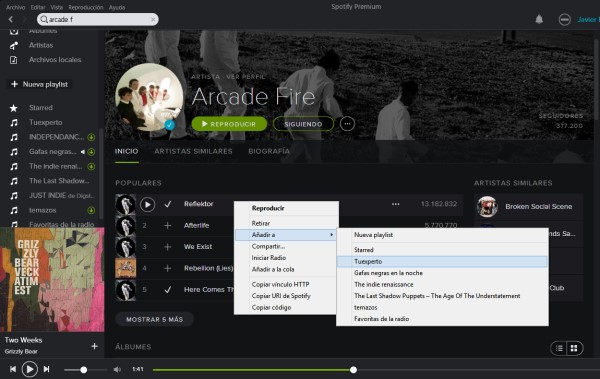Open Archivos locales in sidebar
Screen dimensions: 600x379
[x=55, y=60]
